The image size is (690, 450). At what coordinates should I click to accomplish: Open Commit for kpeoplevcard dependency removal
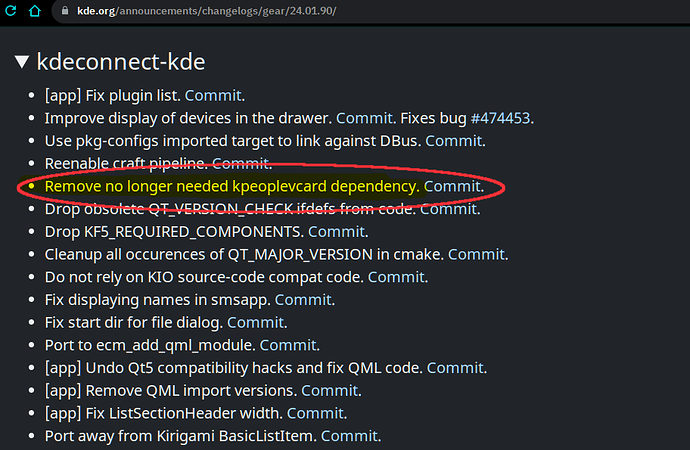(x=452, y=187)
